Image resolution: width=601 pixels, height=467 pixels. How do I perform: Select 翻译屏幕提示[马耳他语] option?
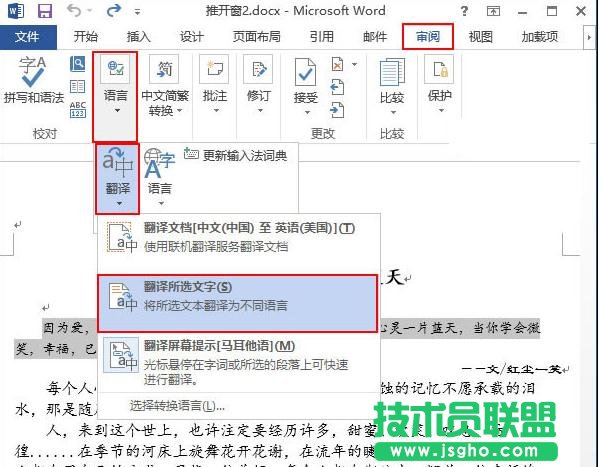coord(238,362)
